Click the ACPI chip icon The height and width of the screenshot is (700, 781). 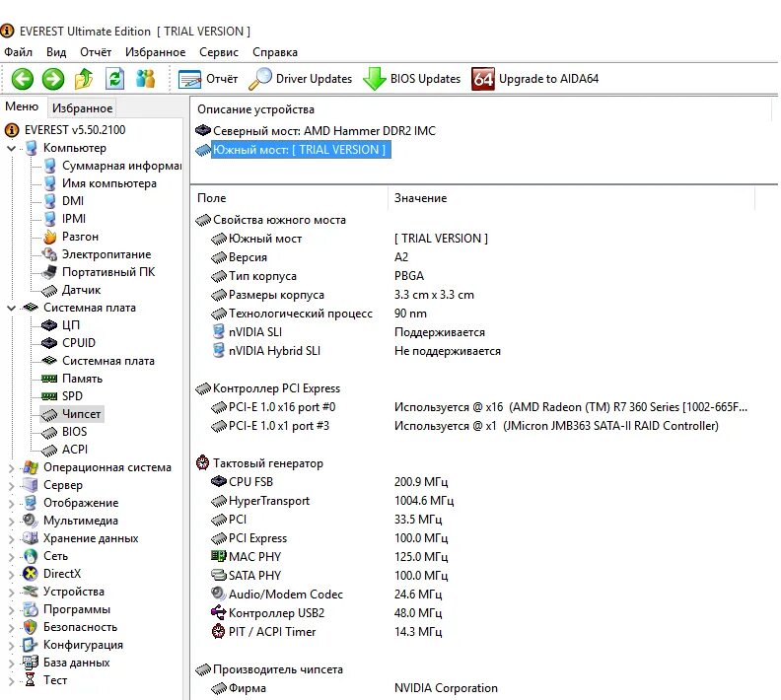[49, 451]
